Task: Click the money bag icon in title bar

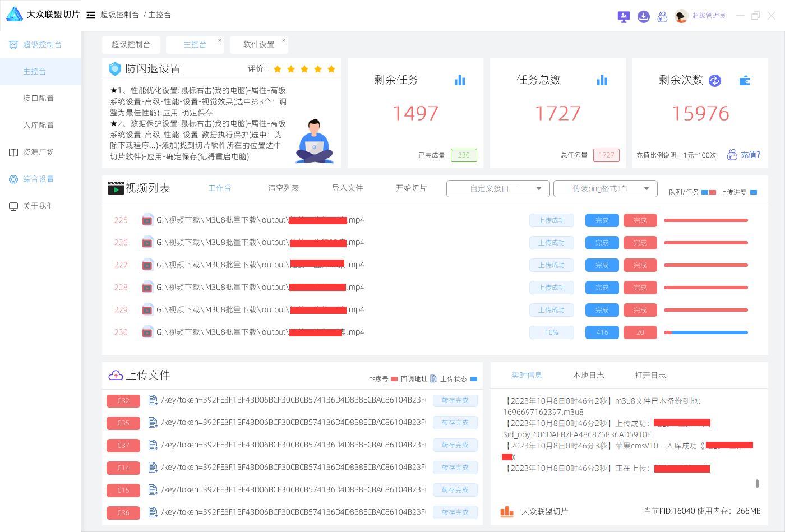Action: (662, 17)
